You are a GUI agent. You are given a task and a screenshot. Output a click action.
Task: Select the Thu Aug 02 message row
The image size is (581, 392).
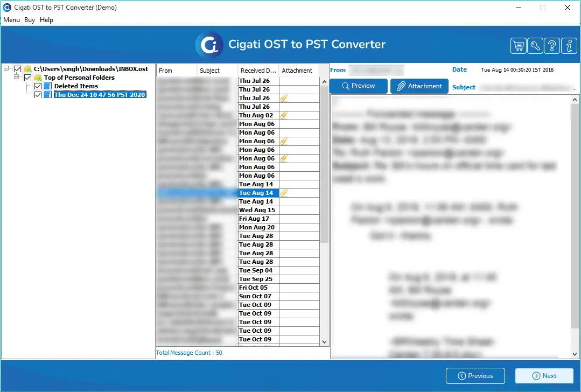pos(238,115)
